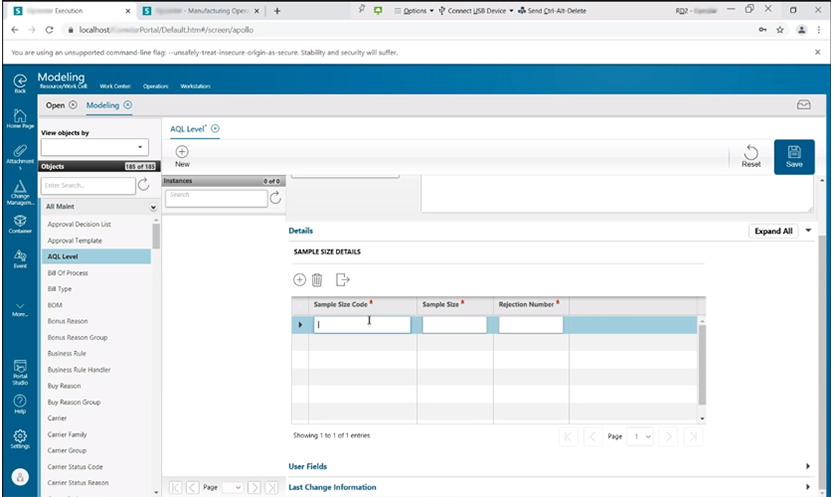Click the mail envelope icon
This screenshot has height=497, width=834.
(803, 105)
